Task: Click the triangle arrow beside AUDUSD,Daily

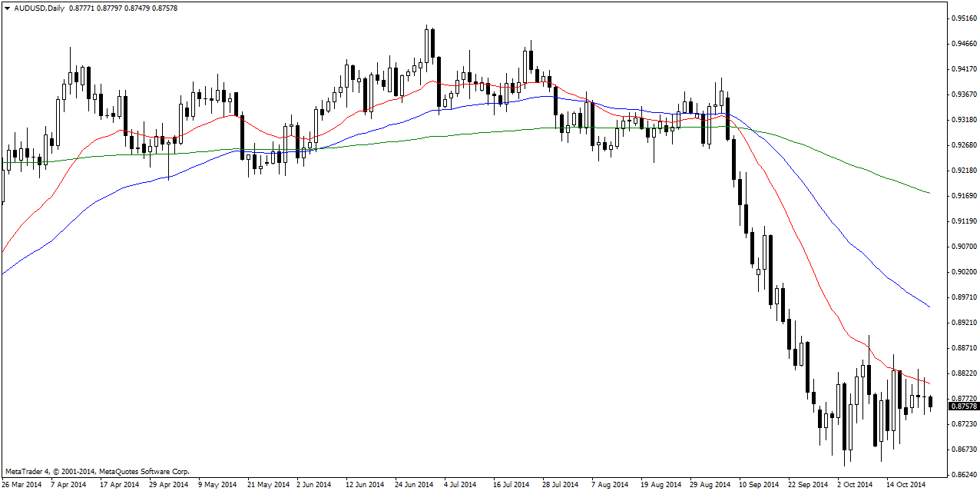Action: pos(7,7)
